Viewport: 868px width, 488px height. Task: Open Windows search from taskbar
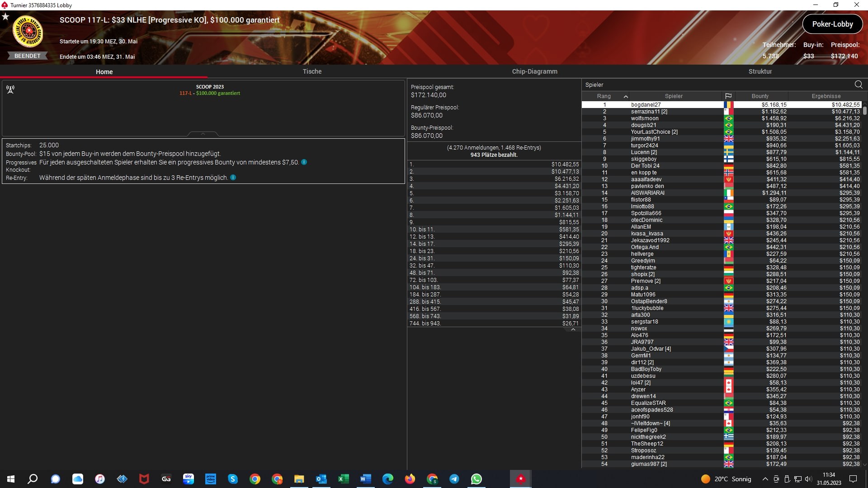[33, 479]
